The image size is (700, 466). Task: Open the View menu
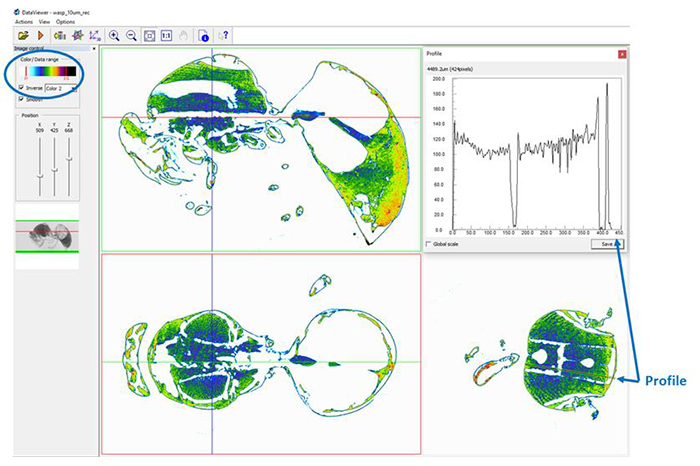pos(41,21)
